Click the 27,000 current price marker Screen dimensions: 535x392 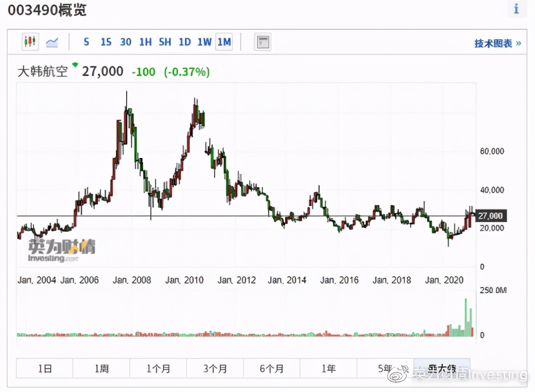491,216
